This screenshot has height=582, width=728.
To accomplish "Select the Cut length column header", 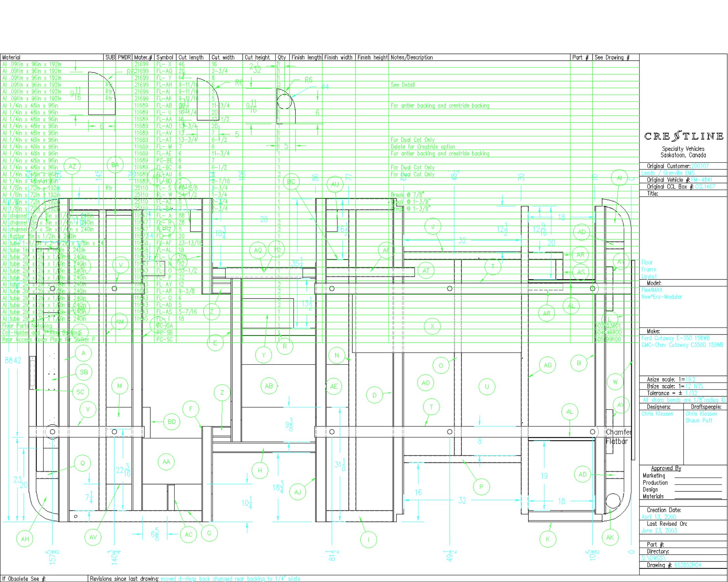I will 191,57.
